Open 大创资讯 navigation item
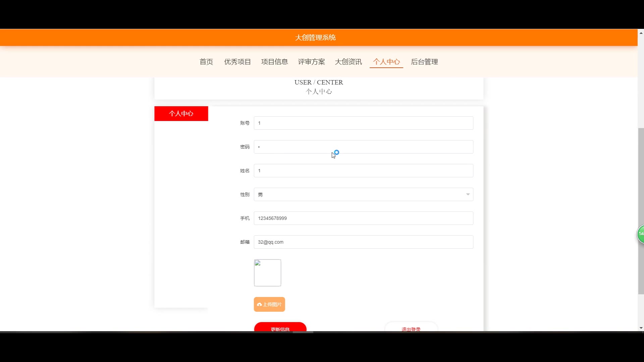Screen dimensions: 644x362 click(348, 62)
